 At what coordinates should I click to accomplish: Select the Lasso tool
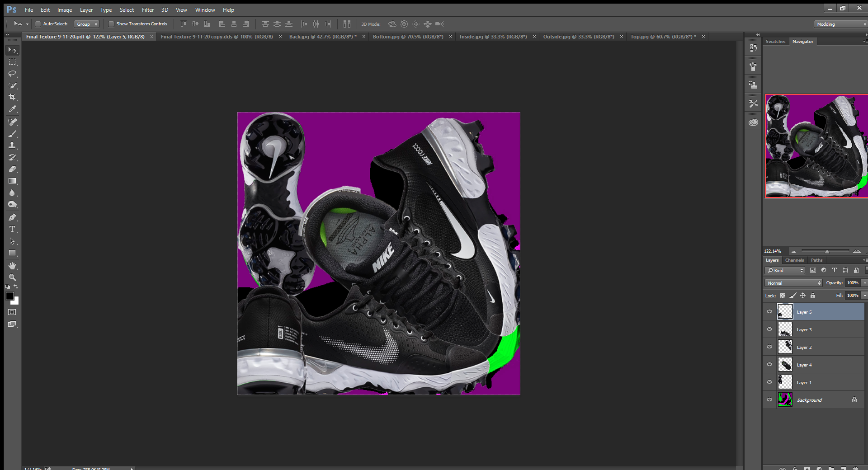(x=12, y=74)
